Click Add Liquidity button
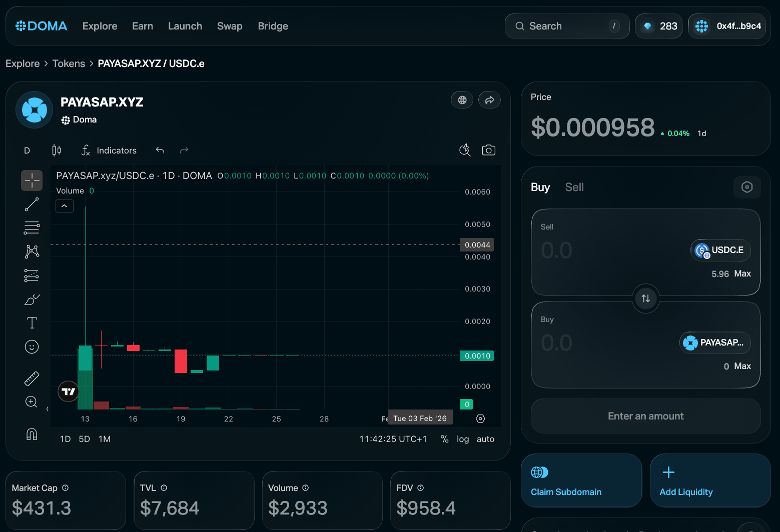The width and height of the screenshot is (780, 532). pos(710,480)
